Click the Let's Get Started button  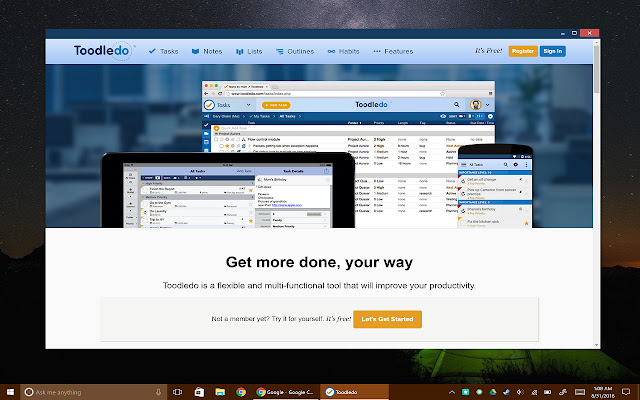point(387,319)
